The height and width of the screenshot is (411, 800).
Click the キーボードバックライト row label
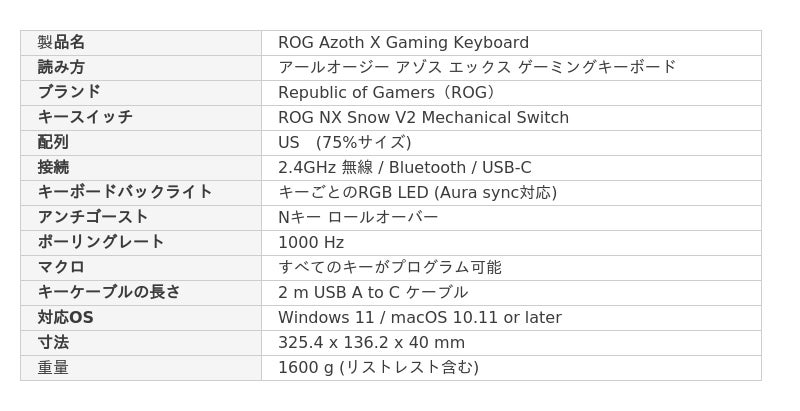pyautogui.click(x=125, y=192)
